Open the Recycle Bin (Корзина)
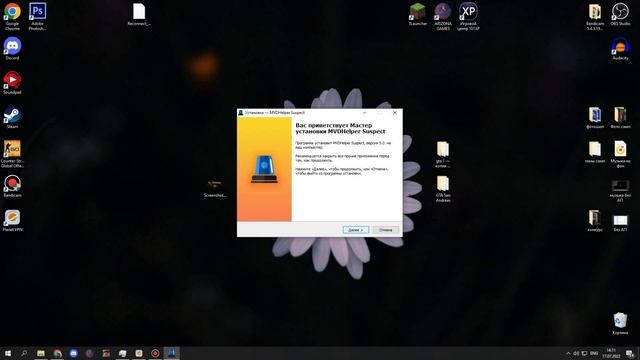This screenshot has width=640, height=360. [620, 323]
